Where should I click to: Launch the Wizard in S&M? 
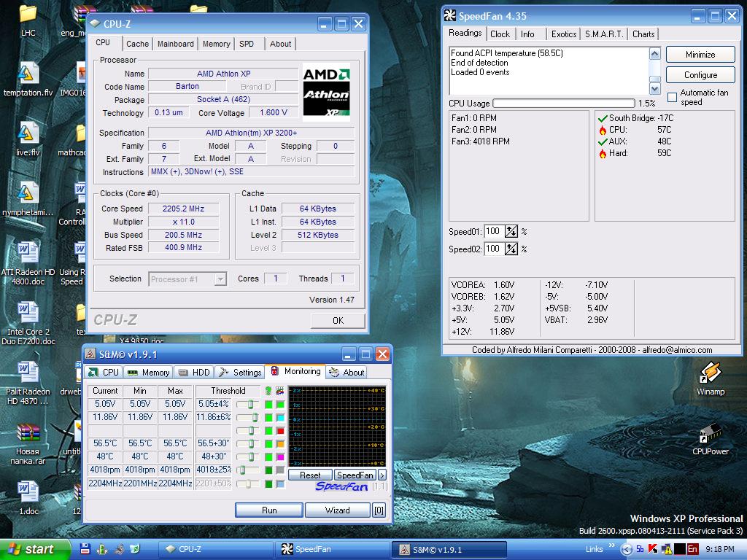coord(337,510)
